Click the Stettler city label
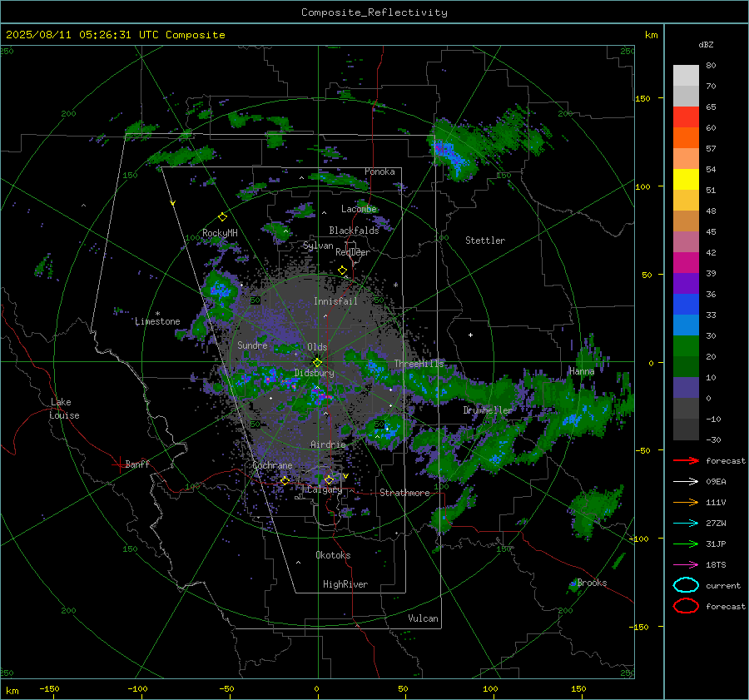Viewport: 749px width, 700px height. click(x=485, y=241)
